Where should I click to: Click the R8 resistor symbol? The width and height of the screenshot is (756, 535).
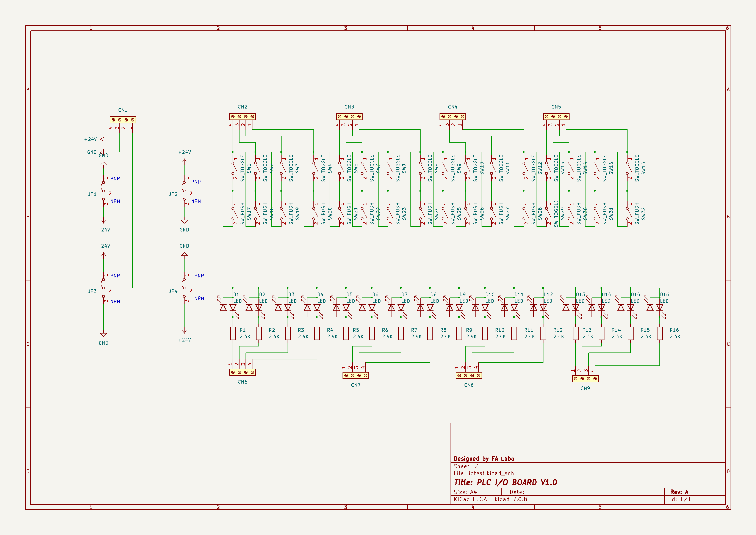(430, 333)
